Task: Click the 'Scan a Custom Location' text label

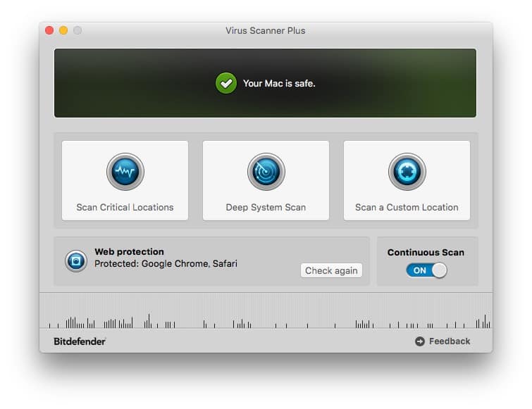Action: tap(407, 208)
